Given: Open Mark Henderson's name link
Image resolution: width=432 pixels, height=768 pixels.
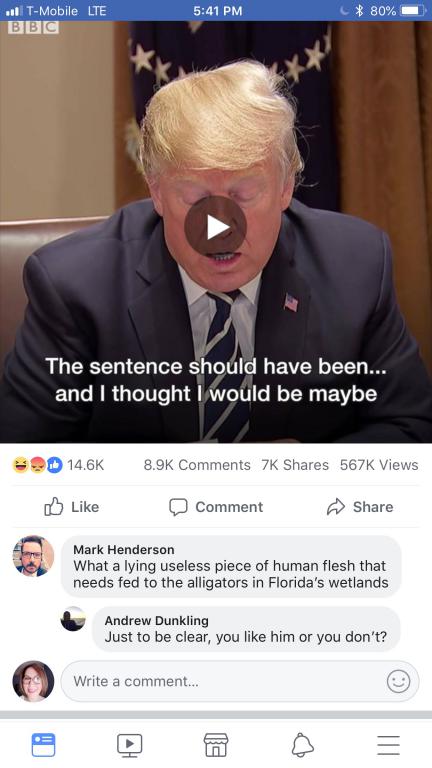Looking at the screenshot, I should point(124,550).
